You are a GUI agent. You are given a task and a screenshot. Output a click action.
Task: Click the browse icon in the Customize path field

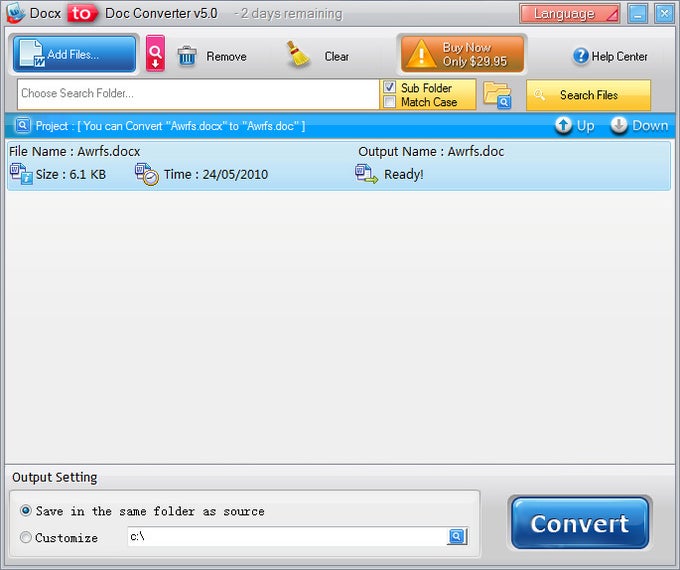pyautogui.click(x=456, y=536)
